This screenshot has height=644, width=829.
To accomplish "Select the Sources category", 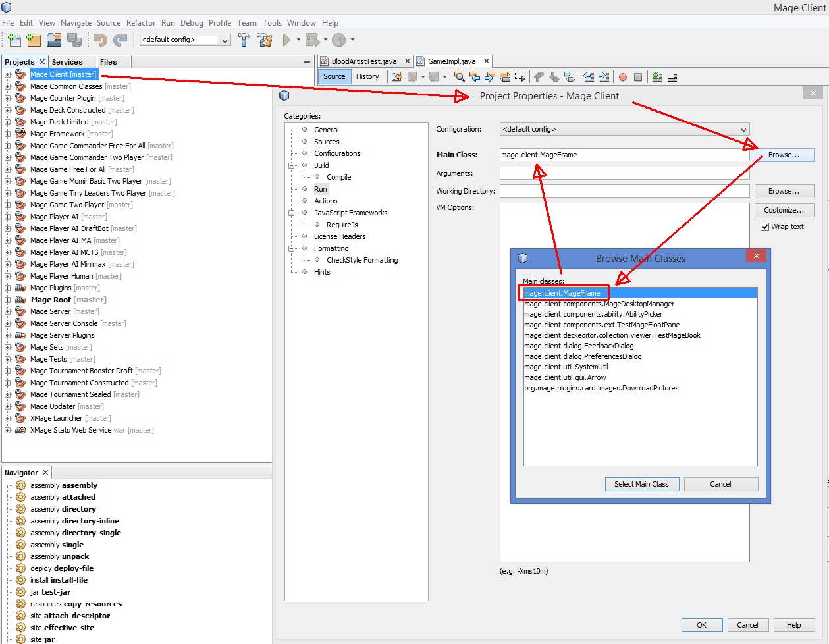I will [x=327, y=142].
